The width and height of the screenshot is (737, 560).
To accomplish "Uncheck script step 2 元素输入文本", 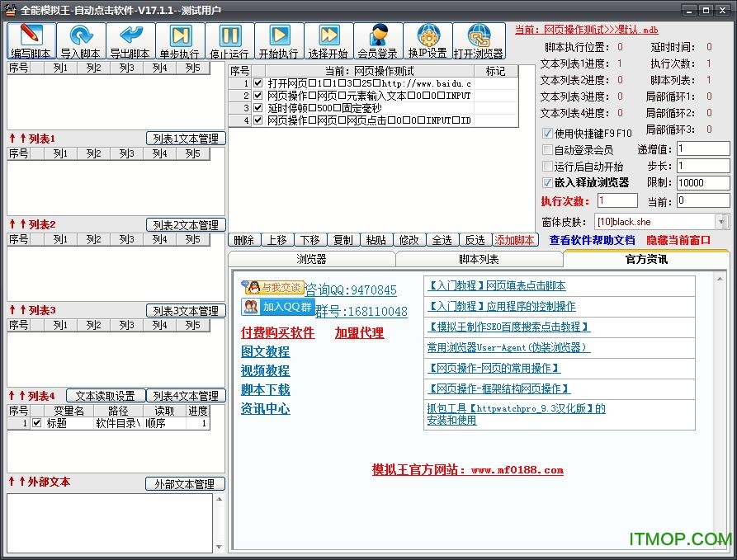I will point(257,96).
